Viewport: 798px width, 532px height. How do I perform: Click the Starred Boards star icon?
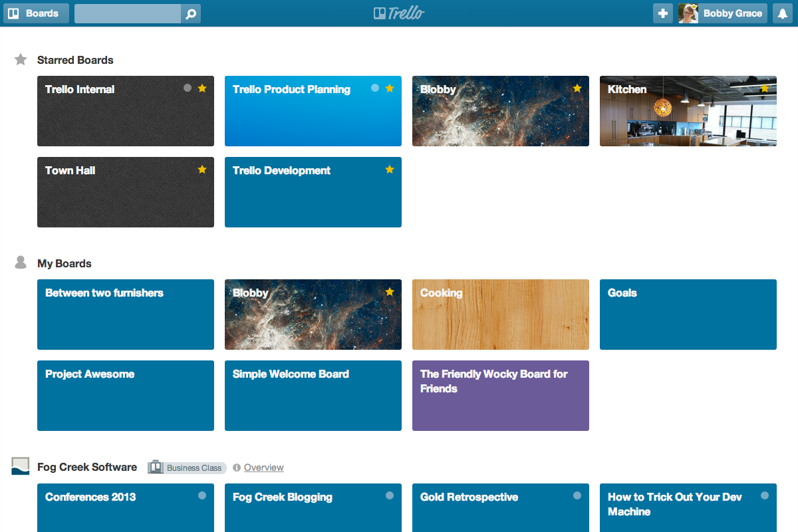tap(21, 60)
